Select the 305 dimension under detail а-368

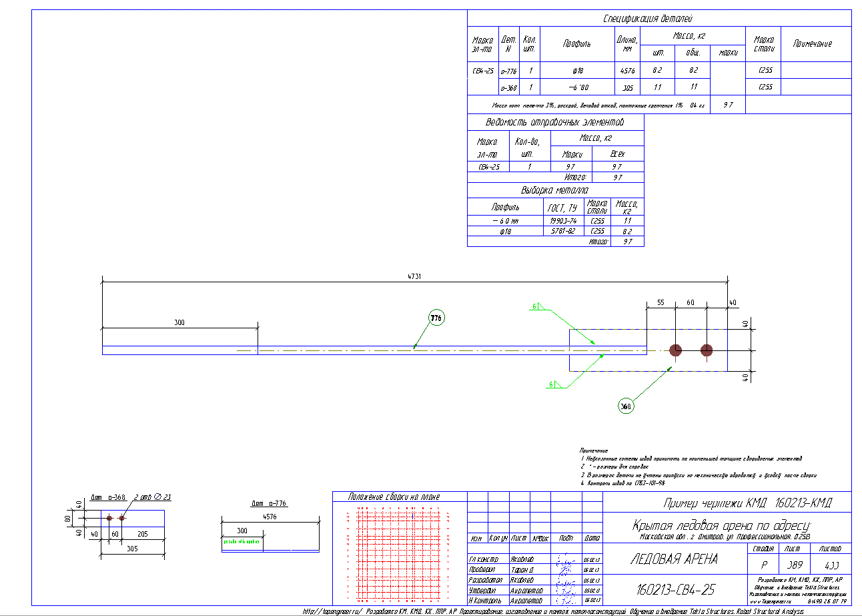tap(131, 545)
